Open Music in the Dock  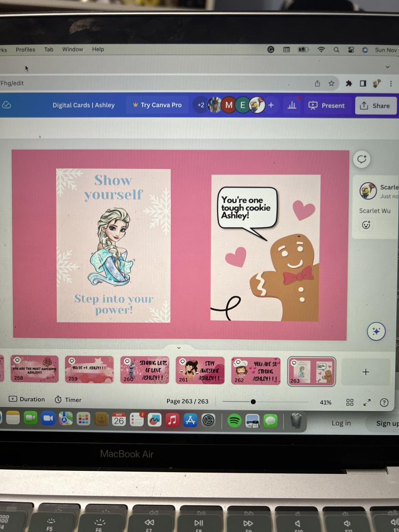(x=172, y=420)
